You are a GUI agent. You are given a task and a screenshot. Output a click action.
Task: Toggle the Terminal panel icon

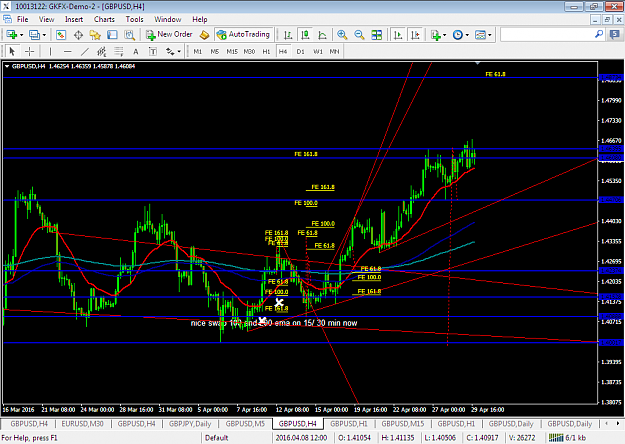[112, 35]
